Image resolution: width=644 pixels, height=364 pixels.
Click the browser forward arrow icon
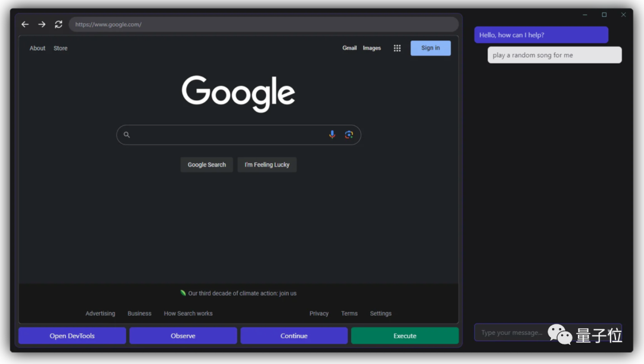tap(42, 24)
